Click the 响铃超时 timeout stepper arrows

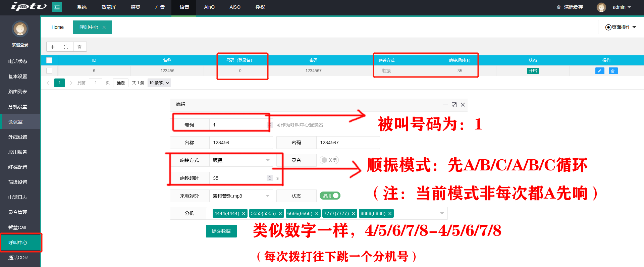pyautogui.click(x=270, y=178)
